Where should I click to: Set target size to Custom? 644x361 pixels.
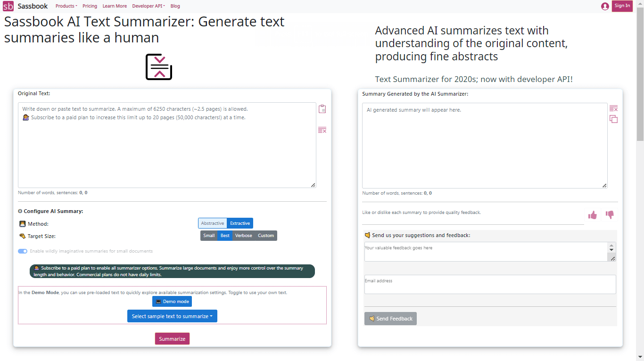[266, 236]
